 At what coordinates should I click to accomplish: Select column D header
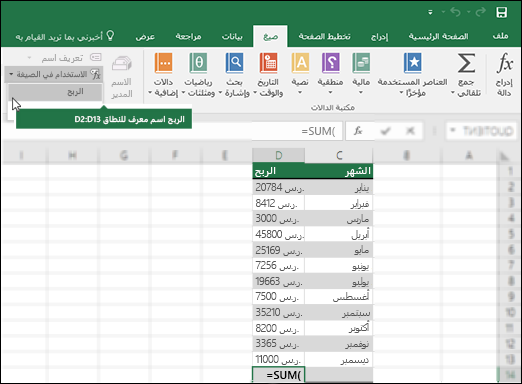point(279,155)
